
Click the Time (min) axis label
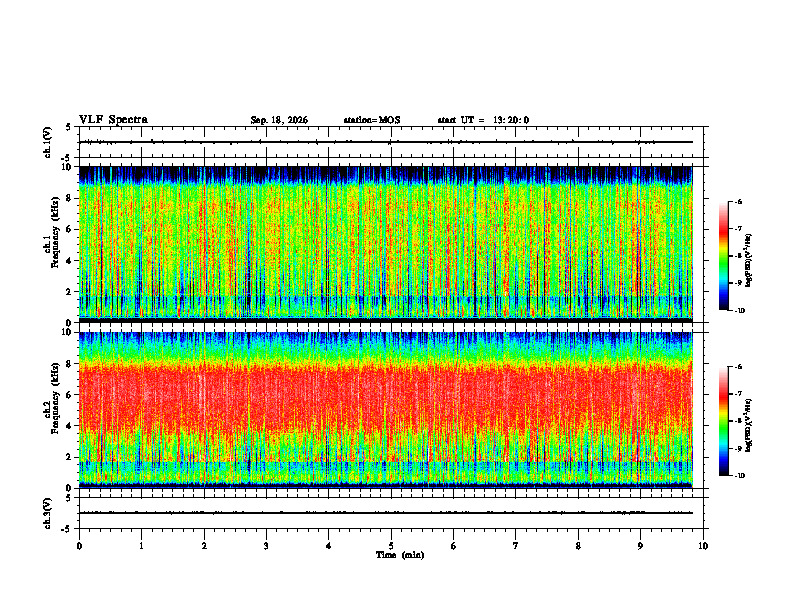pos(400,555)
